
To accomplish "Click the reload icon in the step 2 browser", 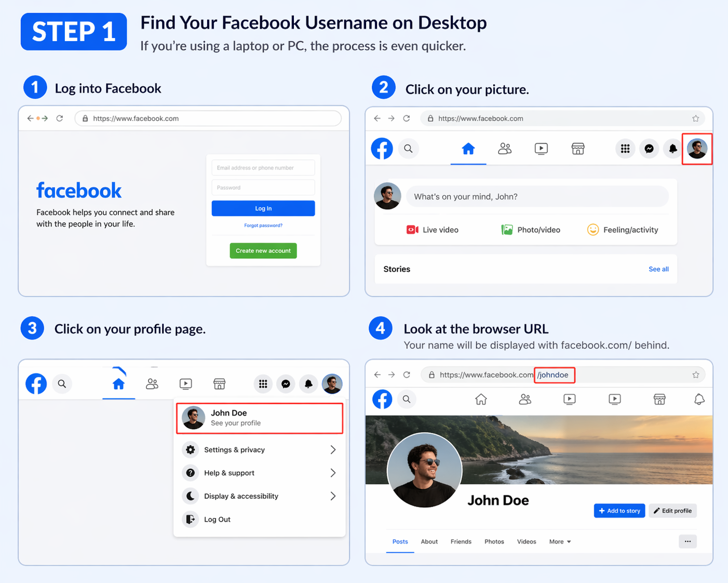I will click(407, 118).
